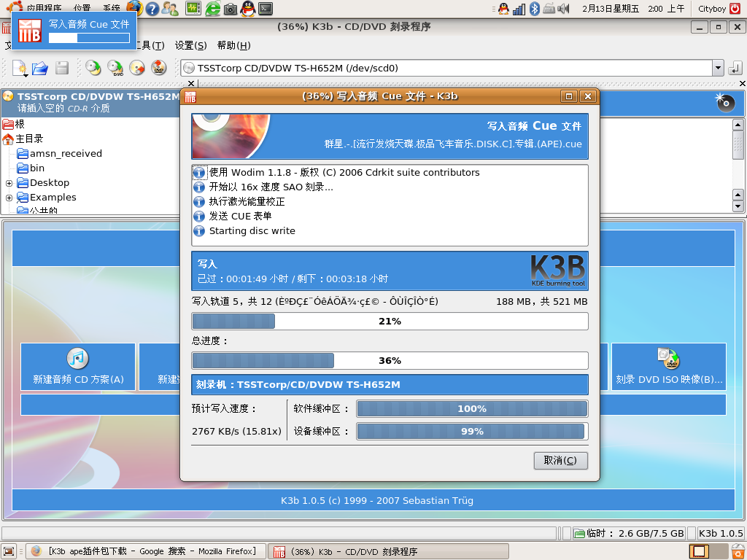
Task: Expand the Desktop folder tree node
Action: pos(9,183)
